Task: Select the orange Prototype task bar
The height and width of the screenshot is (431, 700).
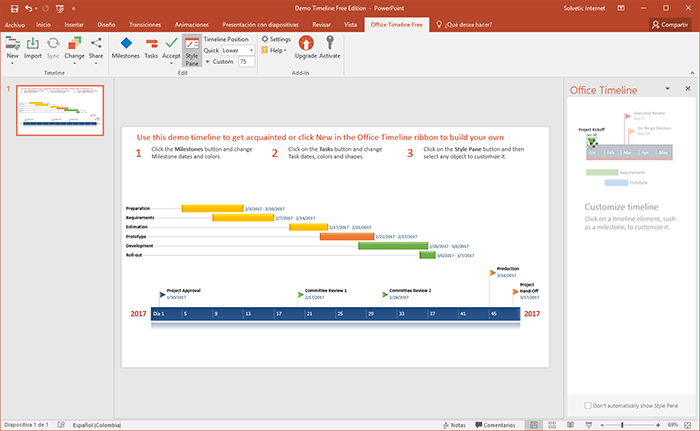Action: [347, 236]
